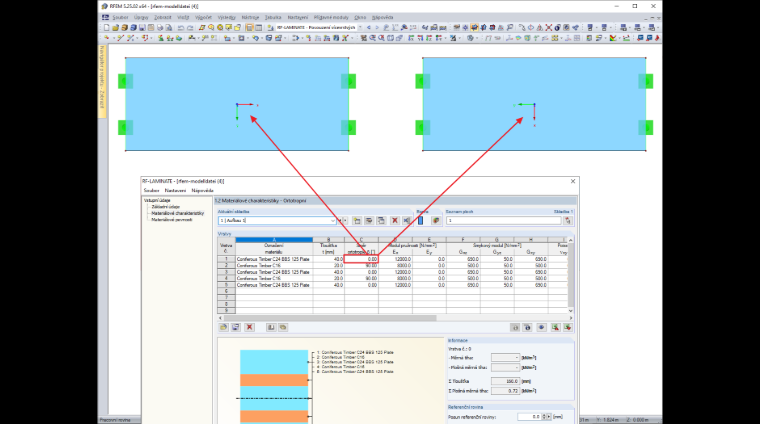The image size is (760, 424).
Task: Click column A header in layers table
Action: [274, 240]
